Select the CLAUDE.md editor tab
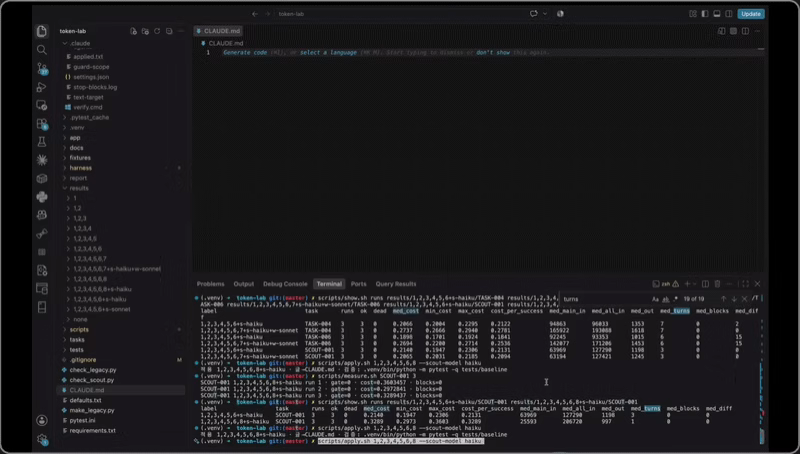800x454 pixels. (x=219, y=31)
